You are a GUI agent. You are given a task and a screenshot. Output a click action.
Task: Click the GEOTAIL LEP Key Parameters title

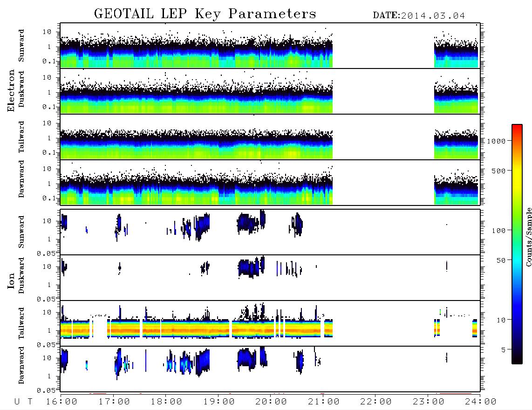(x=205, y=14)
